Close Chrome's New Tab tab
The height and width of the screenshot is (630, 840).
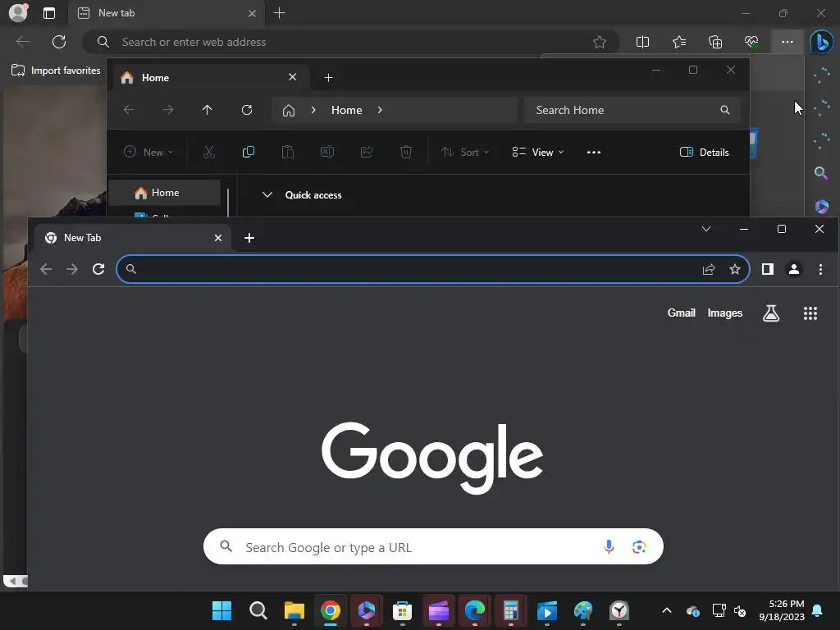pos(218,238)
